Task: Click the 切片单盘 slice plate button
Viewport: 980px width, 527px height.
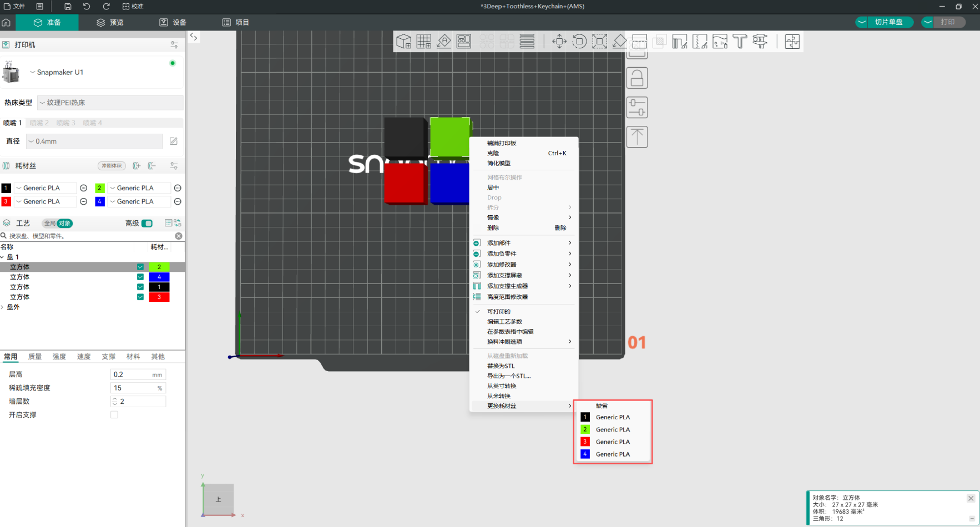Action: (x=888, y=22)
